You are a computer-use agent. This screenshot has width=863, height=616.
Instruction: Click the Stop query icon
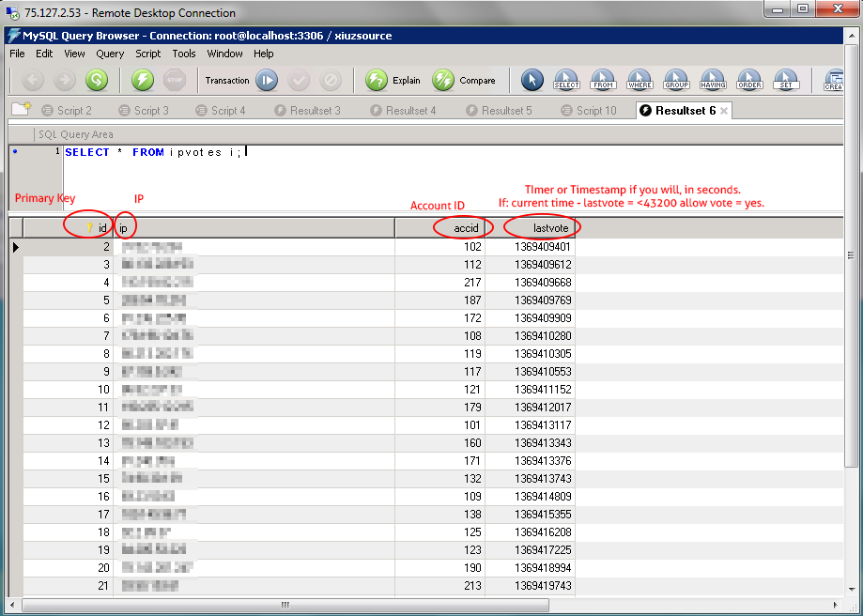tap(175, 81)
